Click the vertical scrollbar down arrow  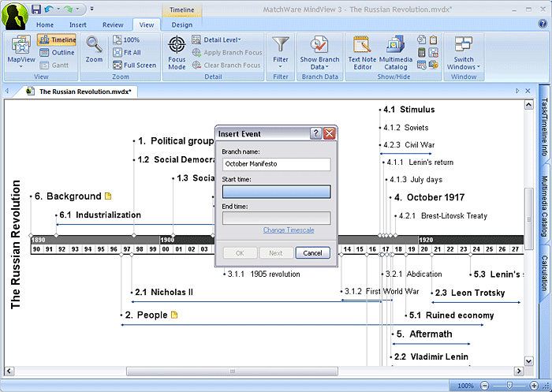pos(529,361)
